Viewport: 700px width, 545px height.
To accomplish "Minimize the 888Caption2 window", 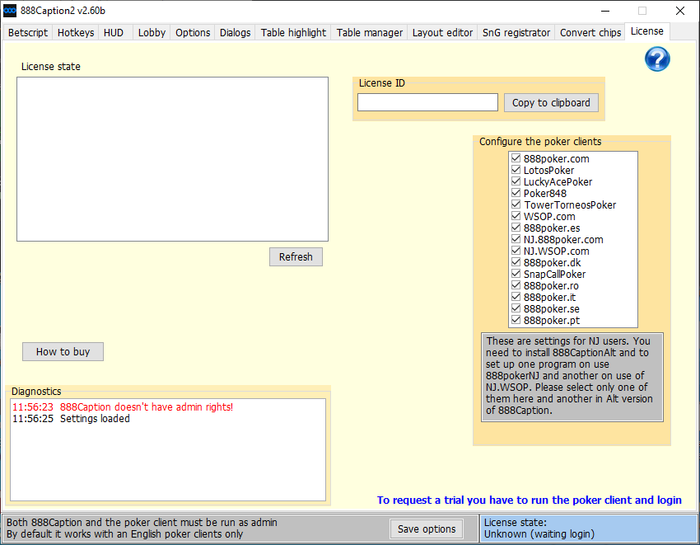I will (605, 11).
